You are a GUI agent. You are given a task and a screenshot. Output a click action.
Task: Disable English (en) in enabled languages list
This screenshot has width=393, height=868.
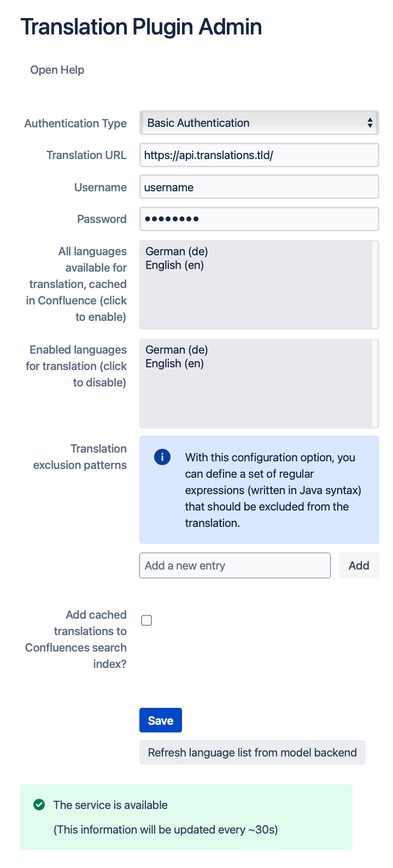click(174, 363)
